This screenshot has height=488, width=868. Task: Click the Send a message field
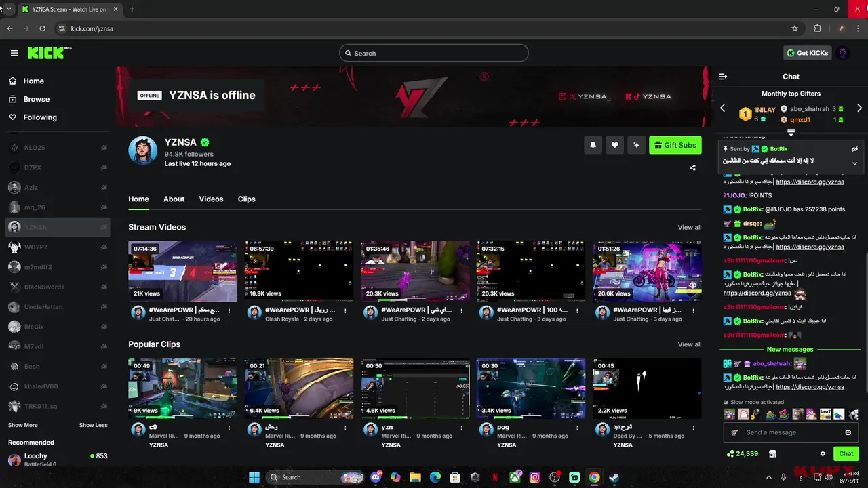[790, 432]
